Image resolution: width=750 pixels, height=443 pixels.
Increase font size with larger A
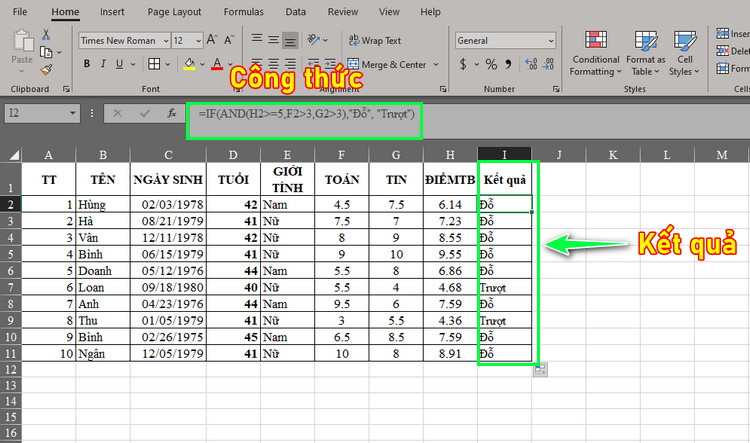coord(212,40)
